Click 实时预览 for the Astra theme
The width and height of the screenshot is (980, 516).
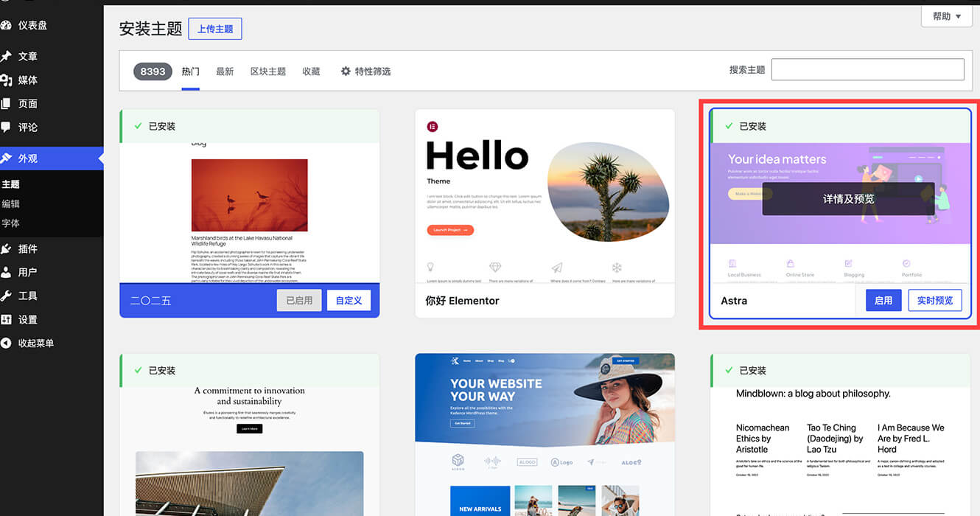pos(934,300)
